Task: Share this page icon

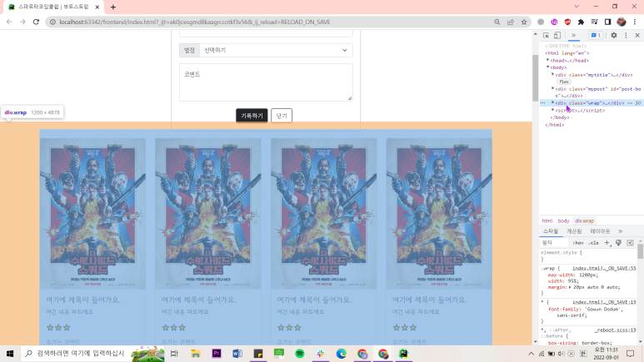Action: (x=511, y=22)
